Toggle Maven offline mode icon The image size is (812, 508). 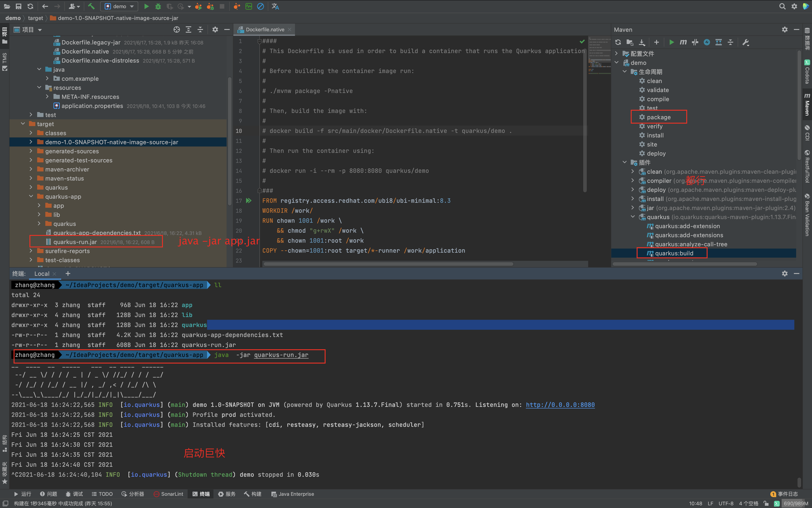(695, 42)
